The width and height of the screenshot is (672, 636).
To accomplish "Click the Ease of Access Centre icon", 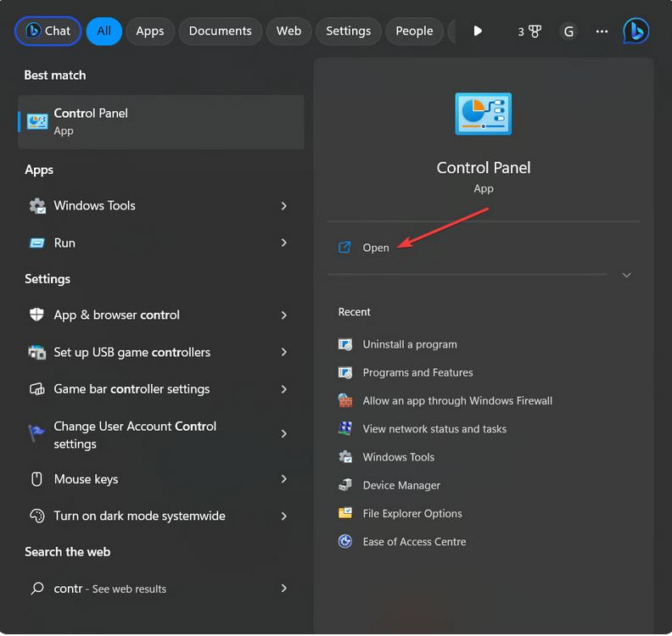I will click(x=345, y=541).
